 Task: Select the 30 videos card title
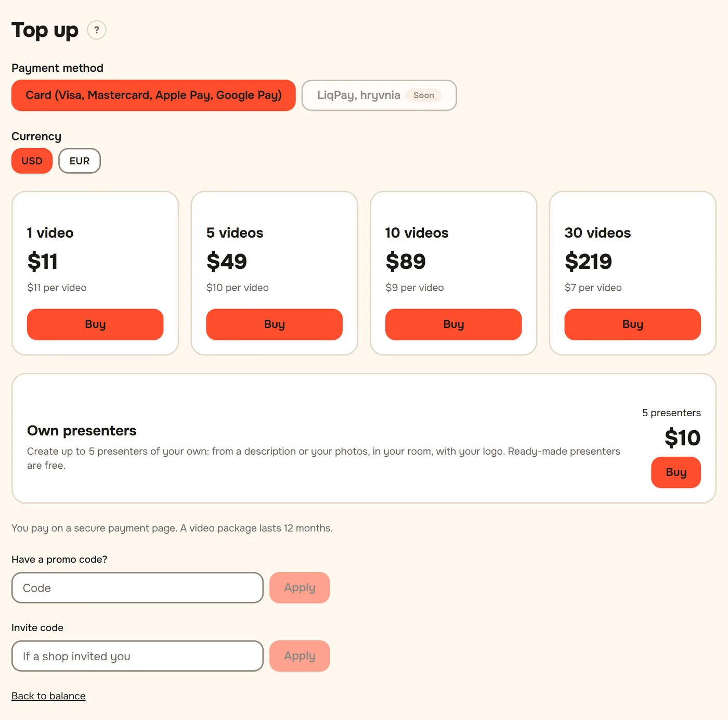[x=597, y=233]
